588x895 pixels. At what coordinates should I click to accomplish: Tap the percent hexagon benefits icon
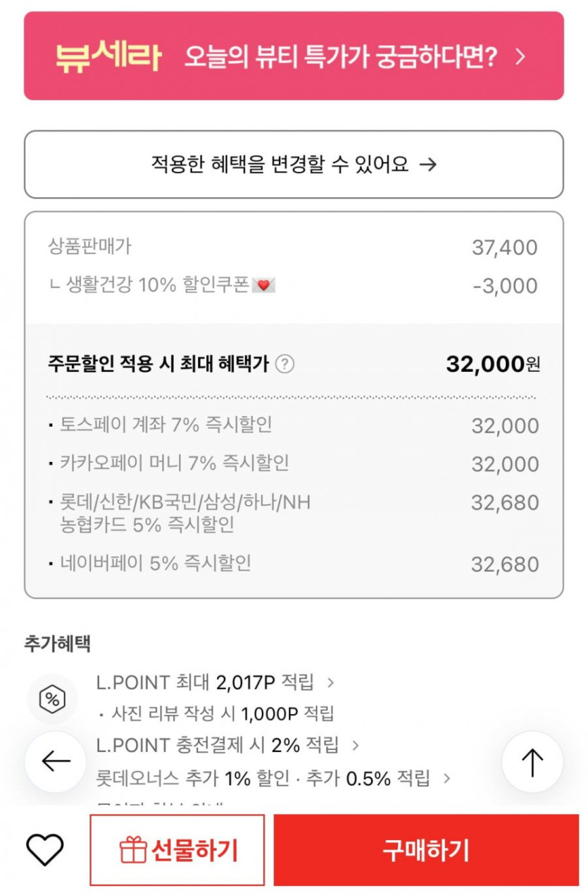pos(52,699)
